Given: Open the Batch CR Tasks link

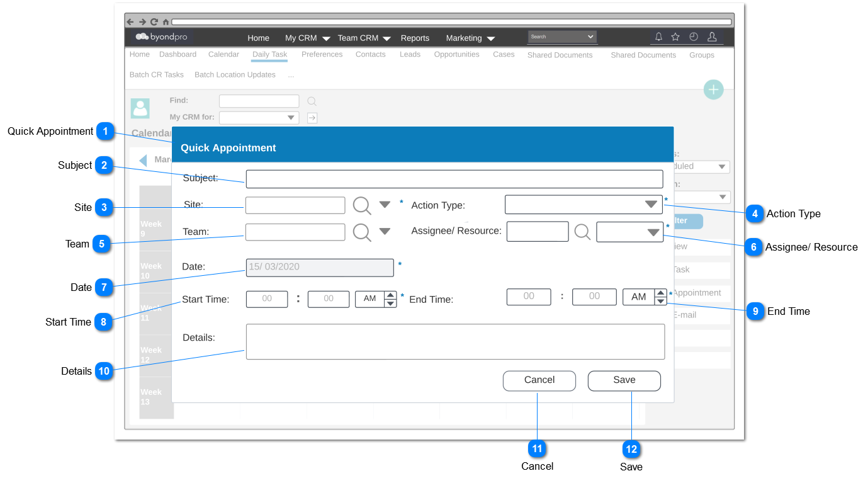Looking at the screenshot, I should coord(157,75).
